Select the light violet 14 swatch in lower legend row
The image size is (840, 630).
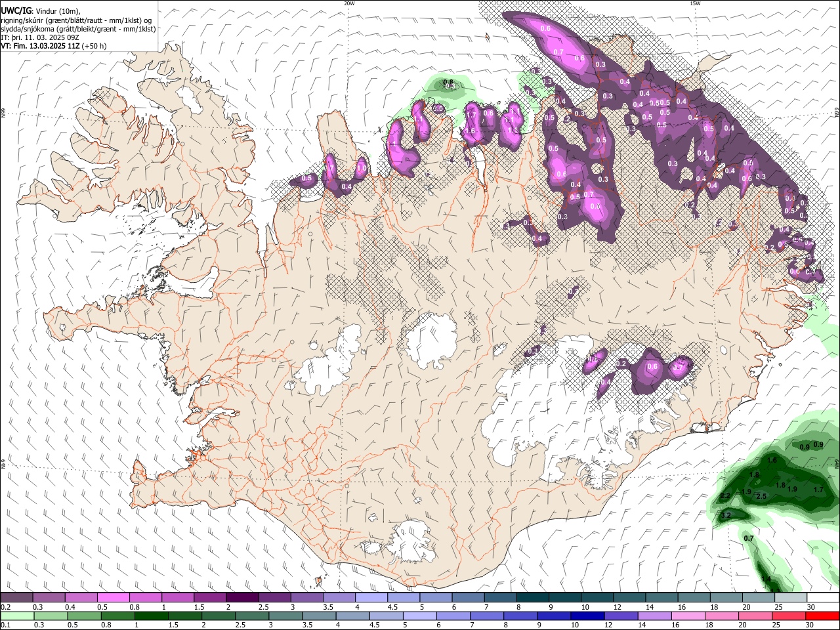click(655, 616)
